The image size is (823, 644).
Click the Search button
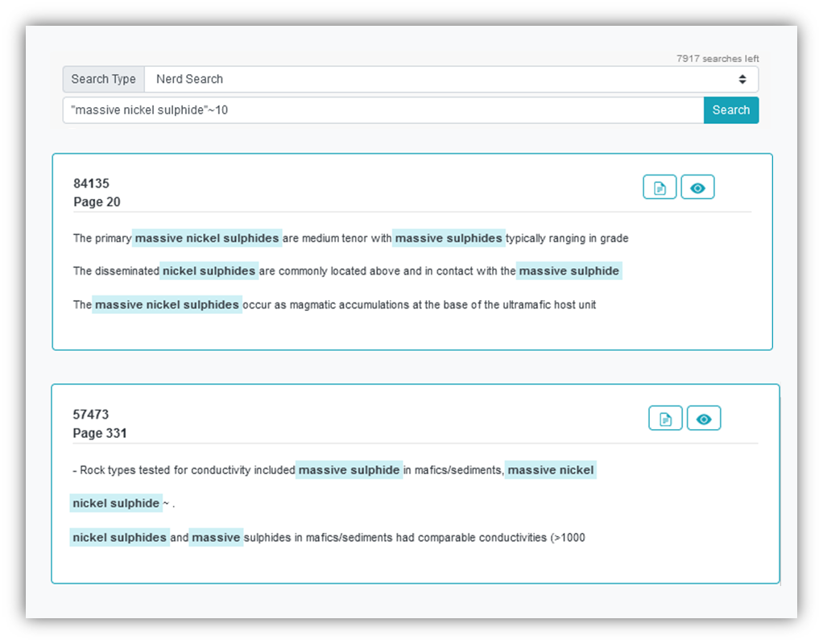[x=730, y=110]
